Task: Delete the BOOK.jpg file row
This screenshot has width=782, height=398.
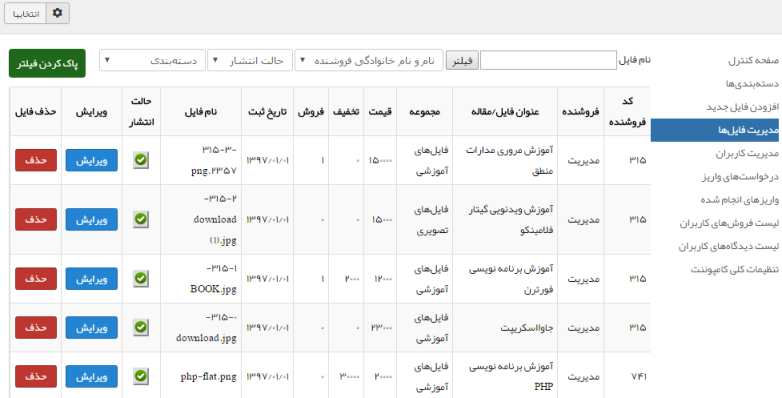Action: point(36,279)
